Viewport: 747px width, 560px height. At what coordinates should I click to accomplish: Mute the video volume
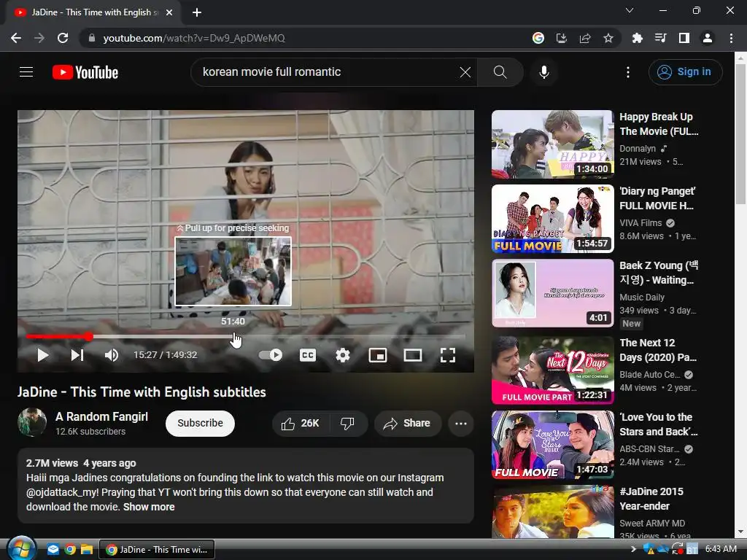(112, 355)
